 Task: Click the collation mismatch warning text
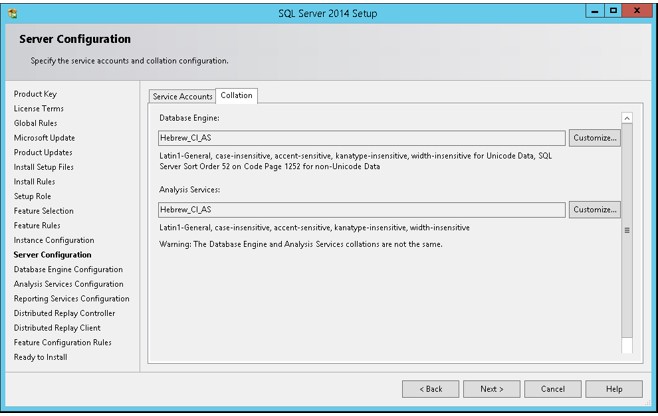[301, 244]
